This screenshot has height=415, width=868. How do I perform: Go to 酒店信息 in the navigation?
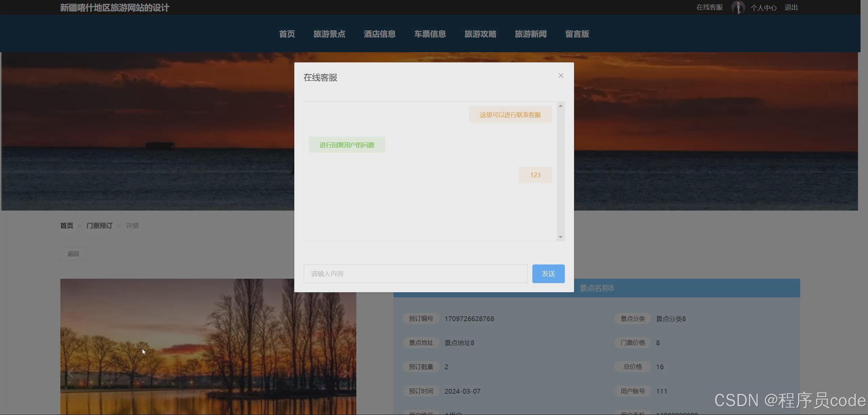[x=379, y=34]
